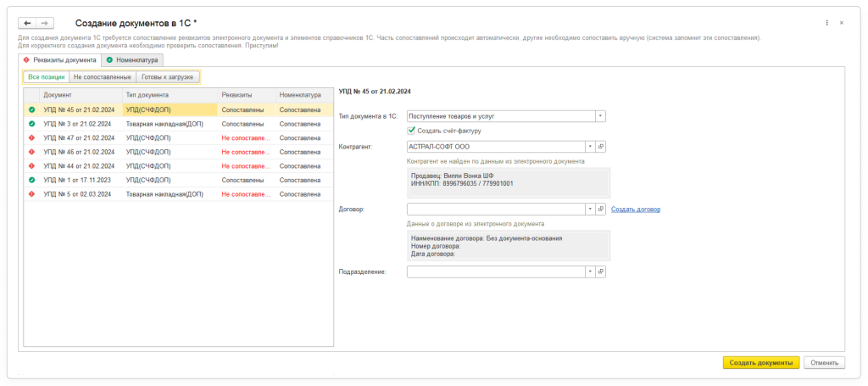Click the Документ column header
Viewport: 868px width, 386px height.
click(x=81, y=95)
